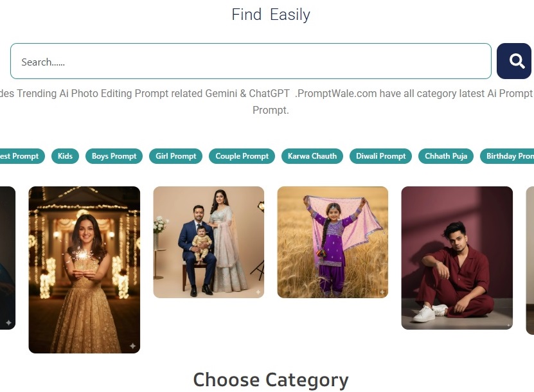Go to the Diwali Prompt category

pyautogui.click(x=380, y=156)
